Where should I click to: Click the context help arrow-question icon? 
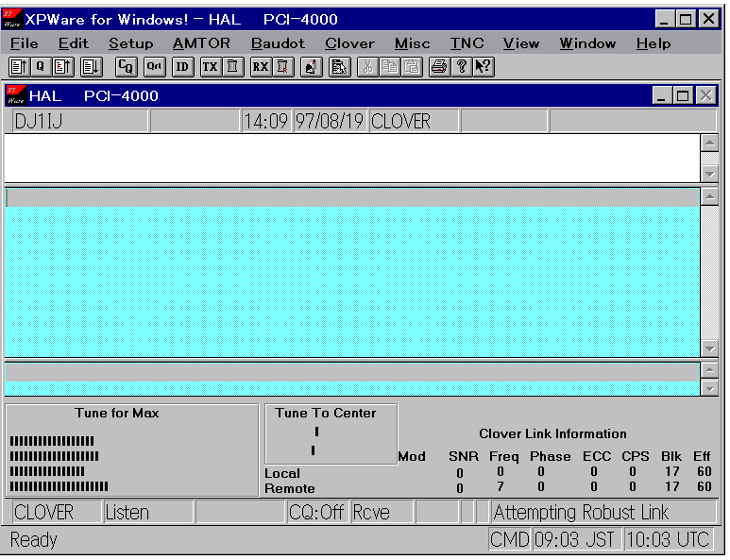point(484,67)
